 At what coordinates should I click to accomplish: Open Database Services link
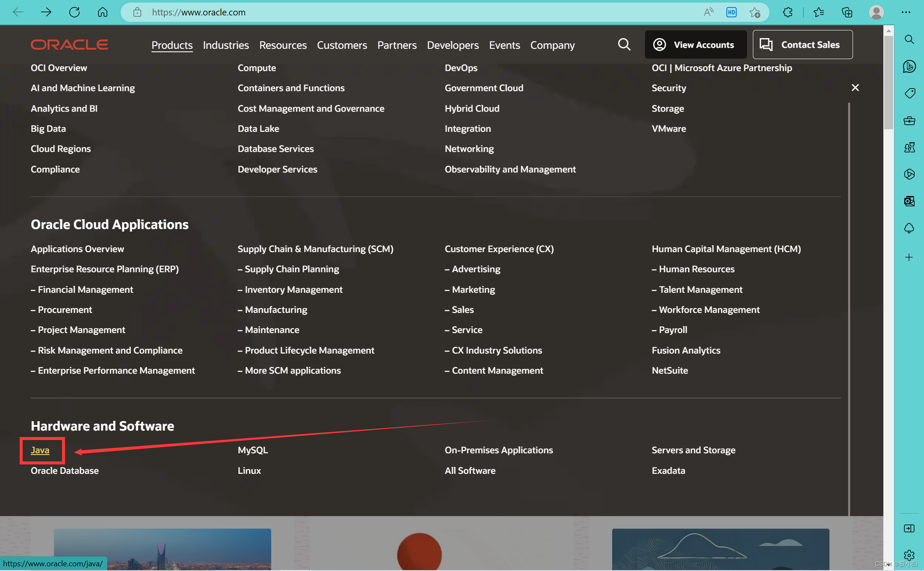(275, 149)
